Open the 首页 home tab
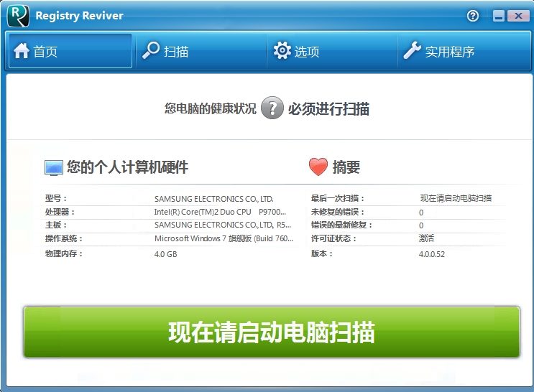This screenshot has width=534, height=392. [x=70, y=51]
